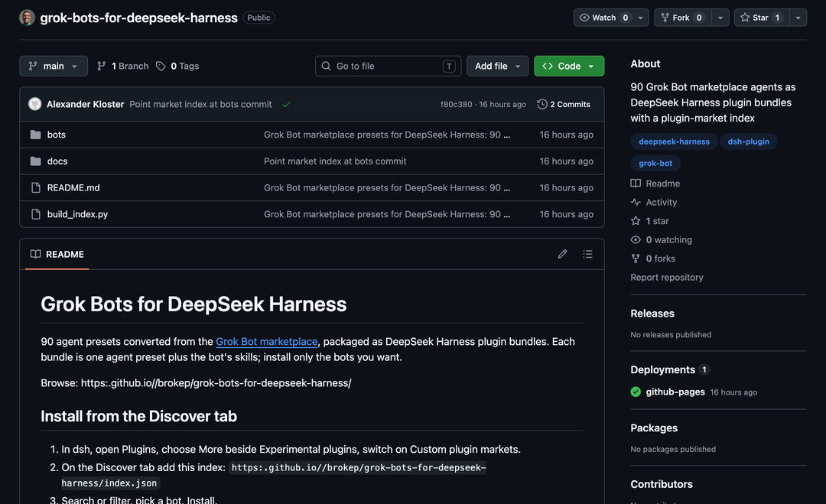826x504 pixels.
Task: Click the green commit status checkmark
Action: (x=286, y=104)
